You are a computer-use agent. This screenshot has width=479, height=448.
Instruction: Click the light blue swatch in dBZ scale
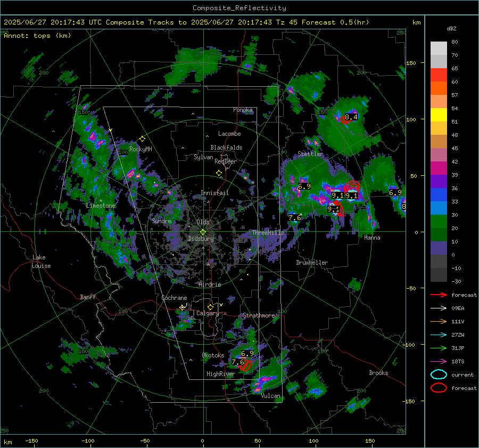click(439, 208)
